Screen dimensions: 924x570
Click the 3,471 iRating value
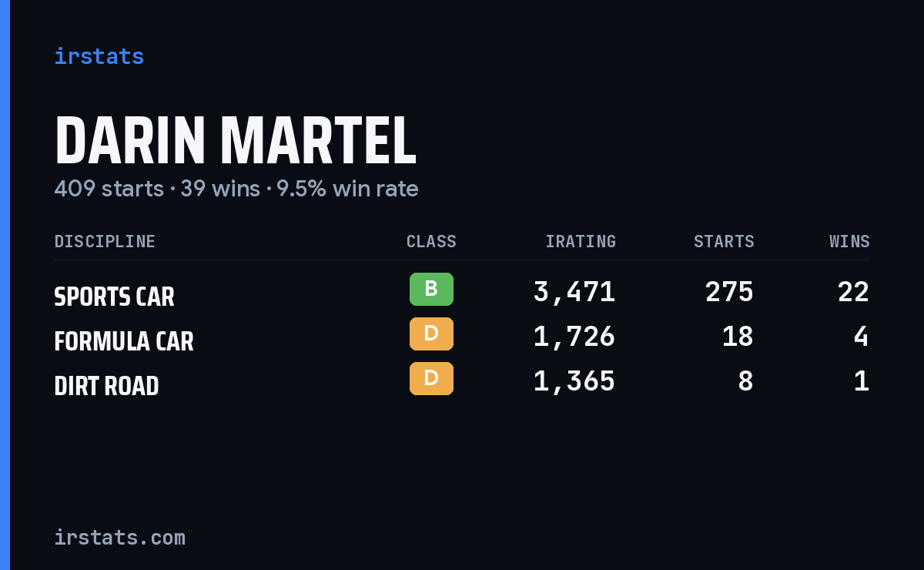(574, 292)
